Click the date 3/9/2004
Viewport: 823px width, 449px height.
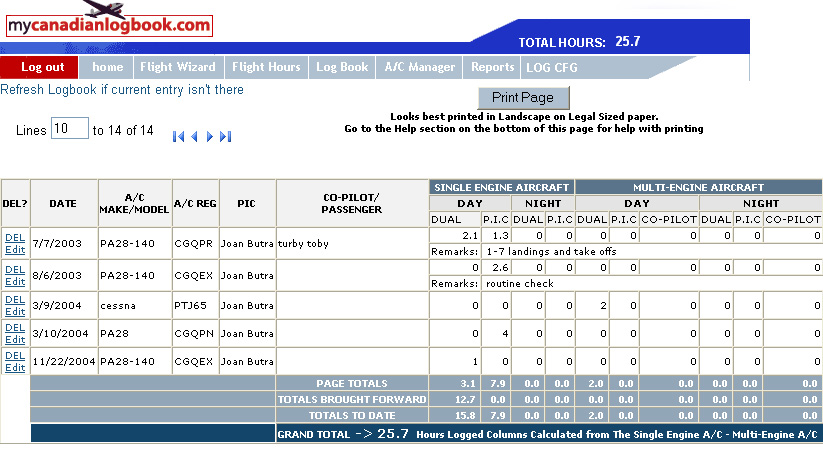(x=57, y=306)
